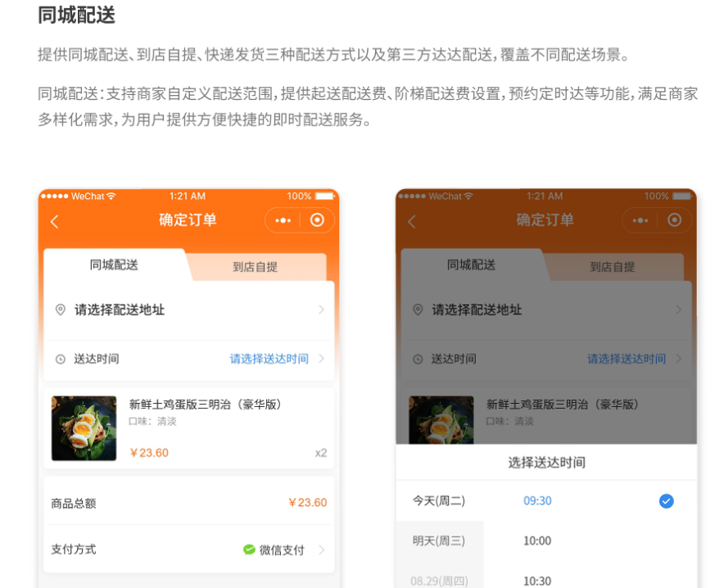Open three-dot menu in right dimmed phone

coord(640,220)
